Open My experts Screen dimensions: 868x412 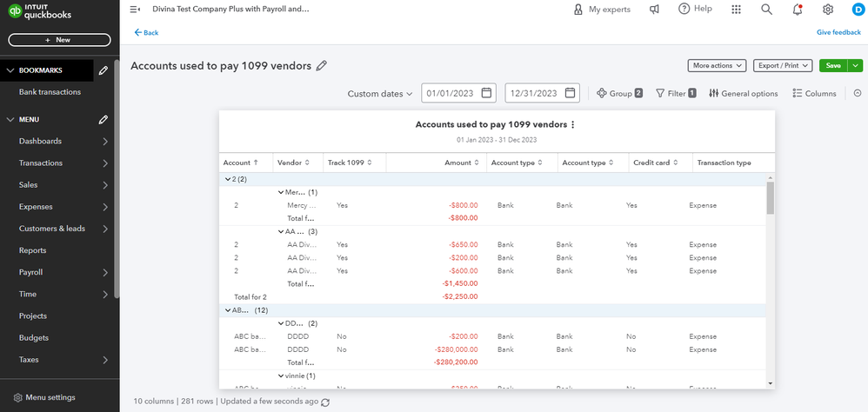coord(602,10)
